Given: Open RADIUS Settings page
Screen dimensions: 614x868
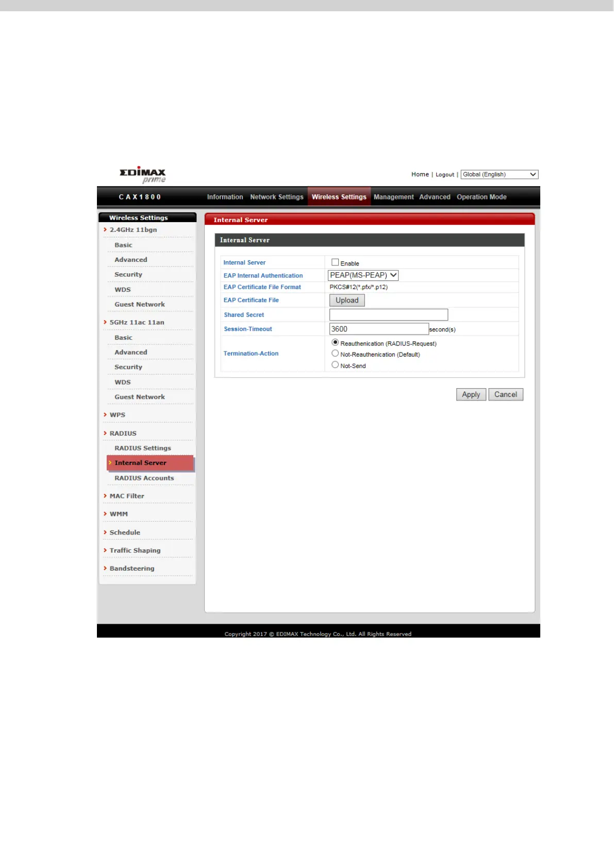Looking at the screenshot, I should tap(143, 448).
